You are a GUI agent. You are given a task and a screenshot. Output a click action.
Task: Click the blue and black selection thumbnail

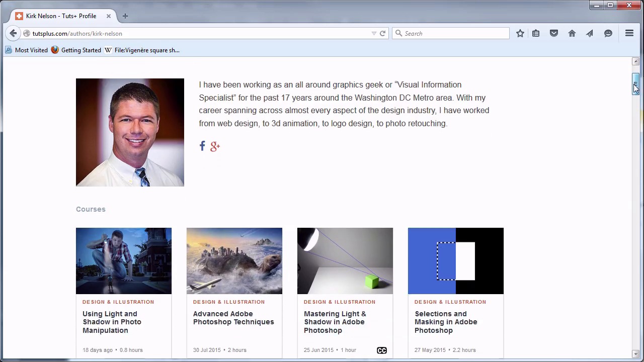456,261
